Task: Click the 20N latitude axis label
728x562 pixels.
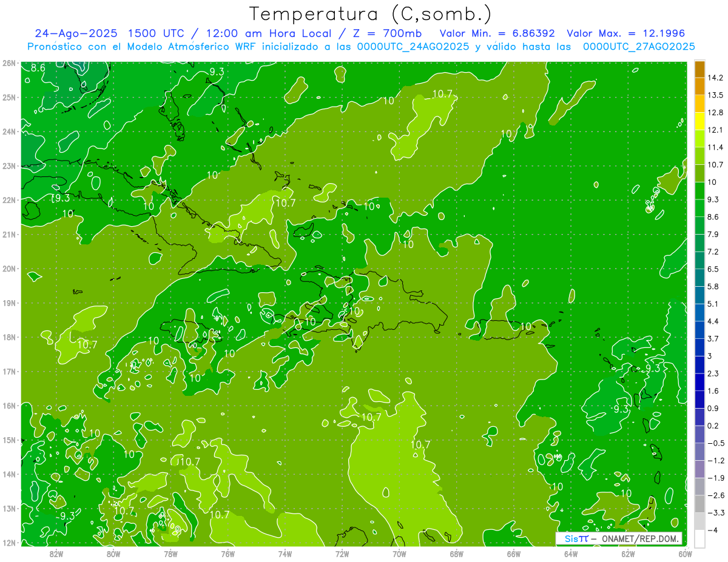Action: (x=9, y=269)
